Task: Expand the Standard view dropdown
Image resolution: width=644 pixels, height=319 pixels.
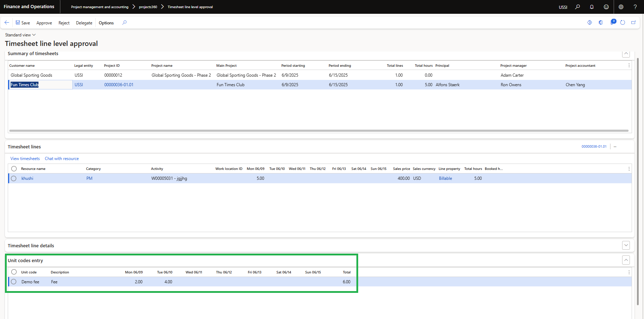Action: pos(20,35)
